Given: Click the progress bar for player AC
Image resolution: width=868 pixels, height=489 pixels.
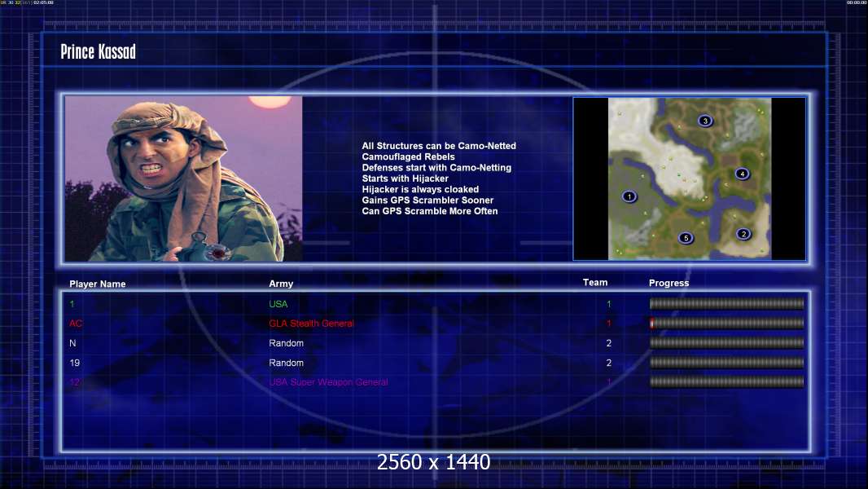Looking at the screenshot, I should [x=726, y=324].
